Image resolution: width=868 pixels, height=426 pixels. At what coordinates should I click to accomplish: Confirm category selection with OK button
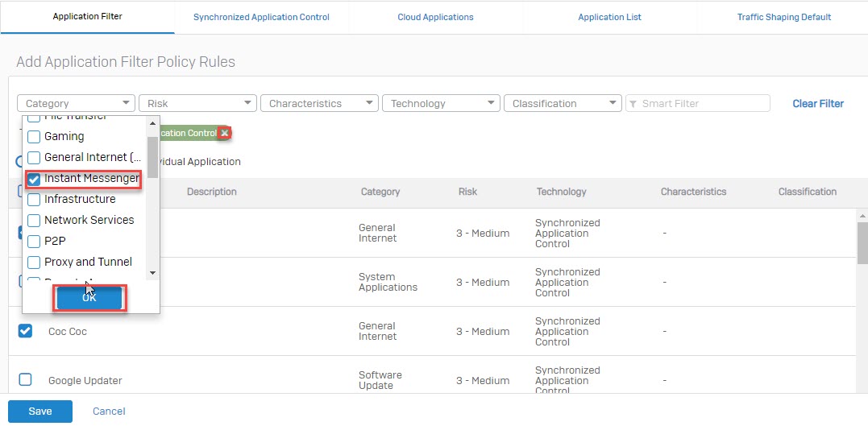pyautogui.click(x=89, y=298)
